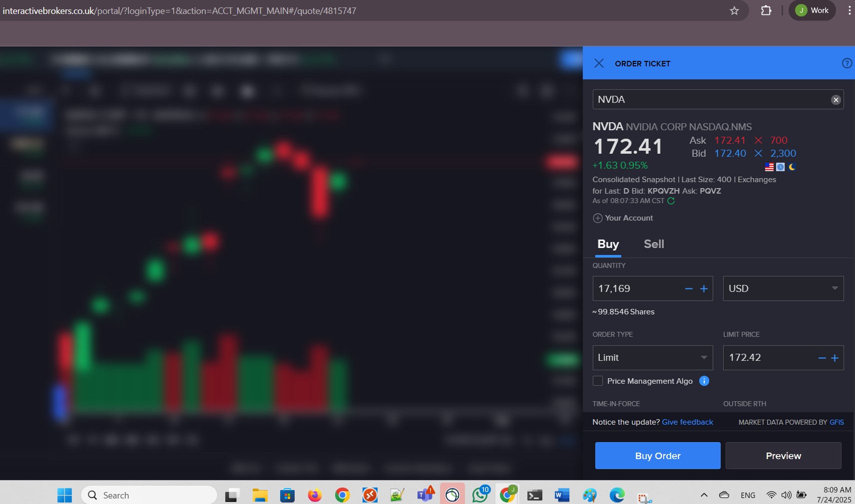
Task: Open the Limit order type dropdown
Action: point(652,358)
